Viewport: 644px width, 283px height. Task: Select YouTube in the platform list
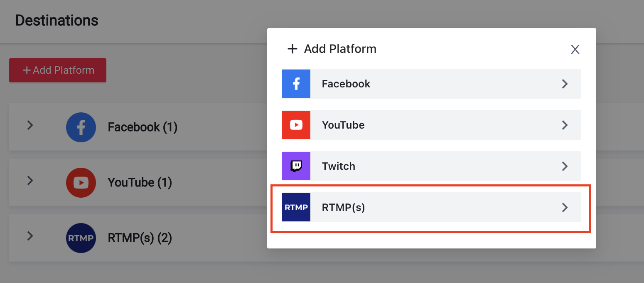pos(432,125)
